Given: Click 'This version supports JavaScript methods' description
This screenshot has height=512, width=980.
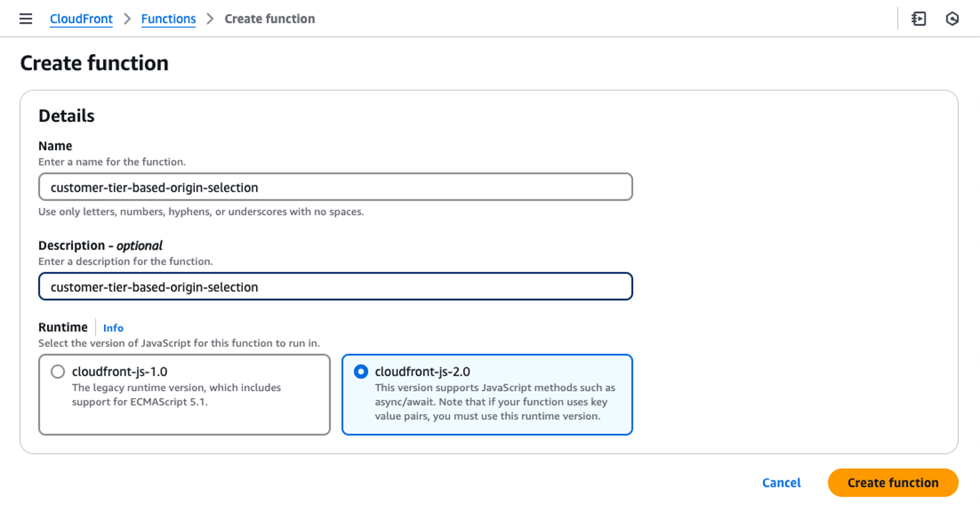Looking at the screenshot, I should pos(495,402).
